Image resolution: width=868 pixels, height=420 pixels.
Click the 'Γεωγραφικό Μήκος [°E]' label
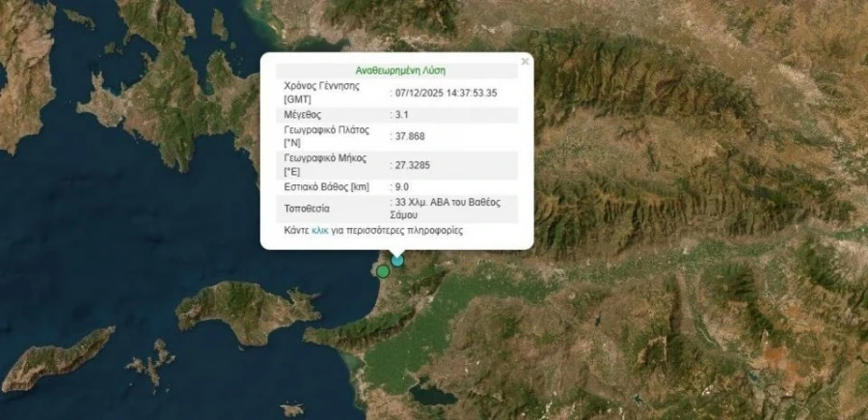[326, 164]
